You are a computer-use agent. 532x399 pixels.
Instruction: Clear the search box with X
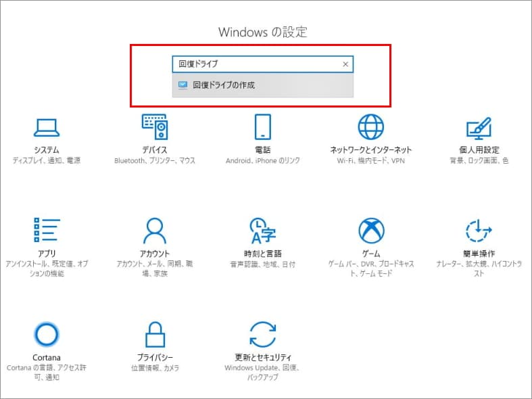point(345,64)
